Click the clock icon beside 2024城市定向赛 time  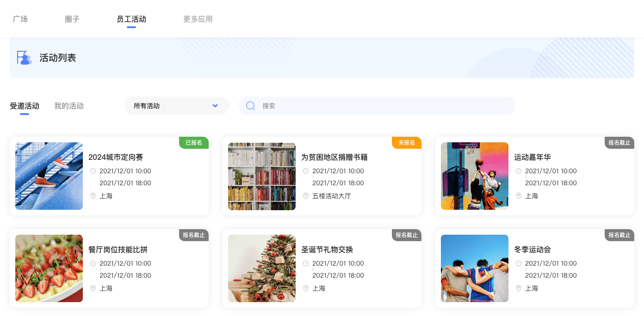93,171
